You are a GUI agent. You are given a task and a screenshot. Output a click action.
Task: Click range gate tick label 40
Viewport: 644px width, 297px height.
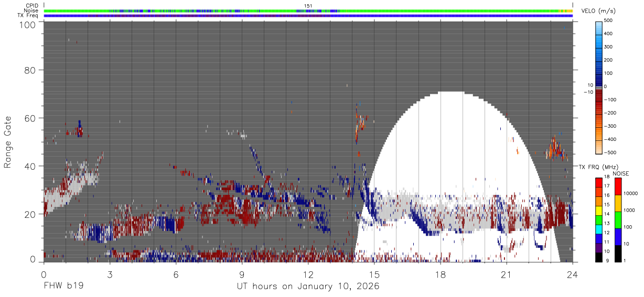pyautogui.click(x=30, y=166)
